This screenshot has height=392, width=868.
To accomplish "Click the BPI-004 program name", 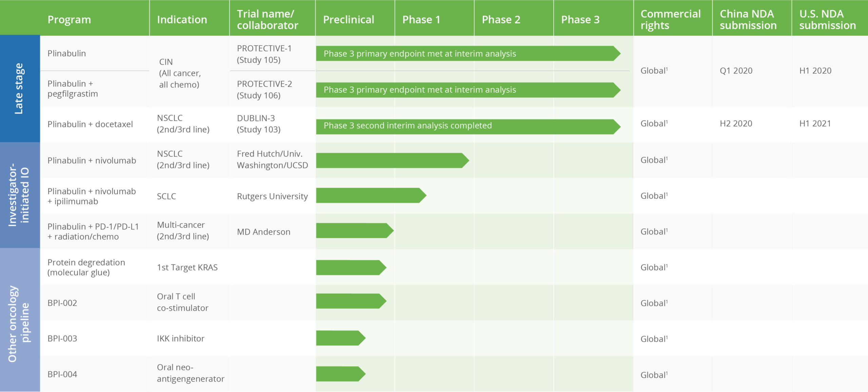I will point(62,374).
